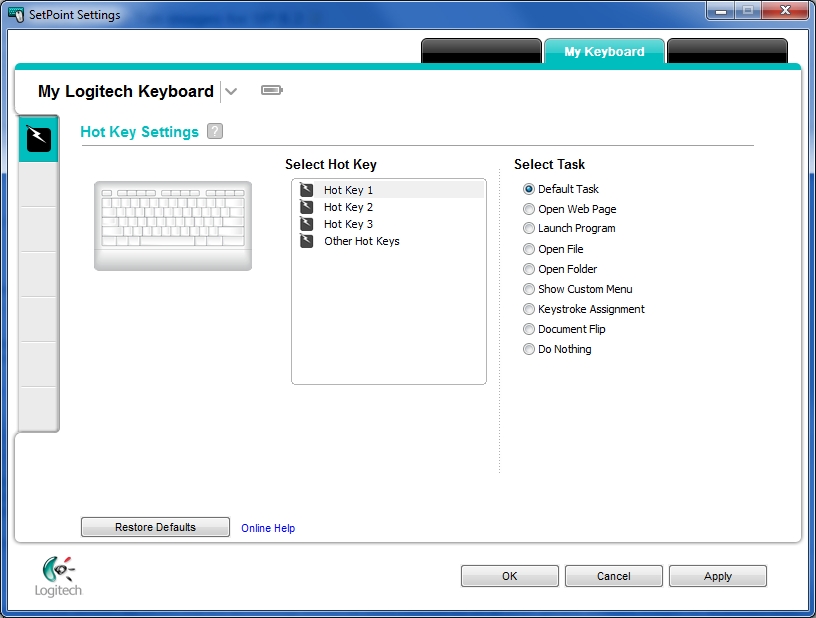Click the Cancel button
The height and width of the screenshot is (618, 816).
[614, 576]
